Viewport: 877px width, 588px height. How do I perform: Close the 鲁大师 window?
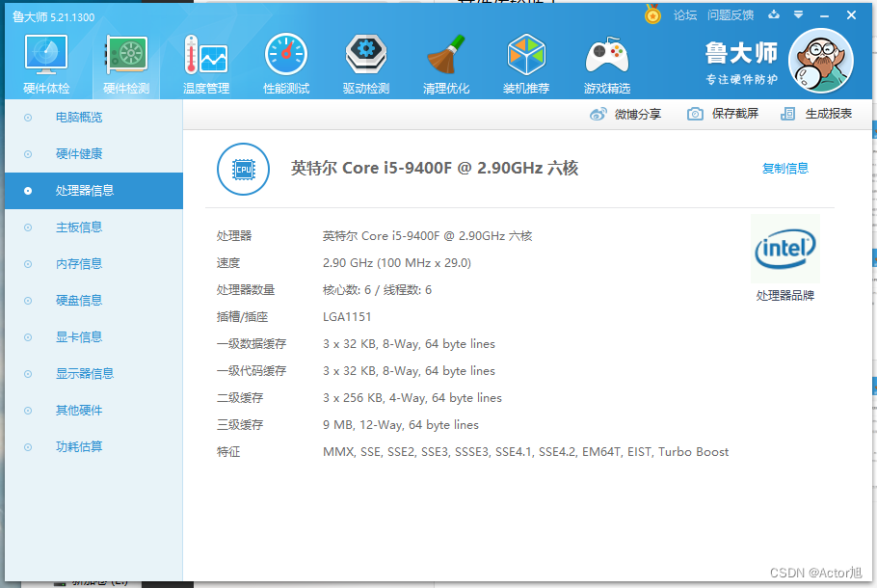click(851, 15)
